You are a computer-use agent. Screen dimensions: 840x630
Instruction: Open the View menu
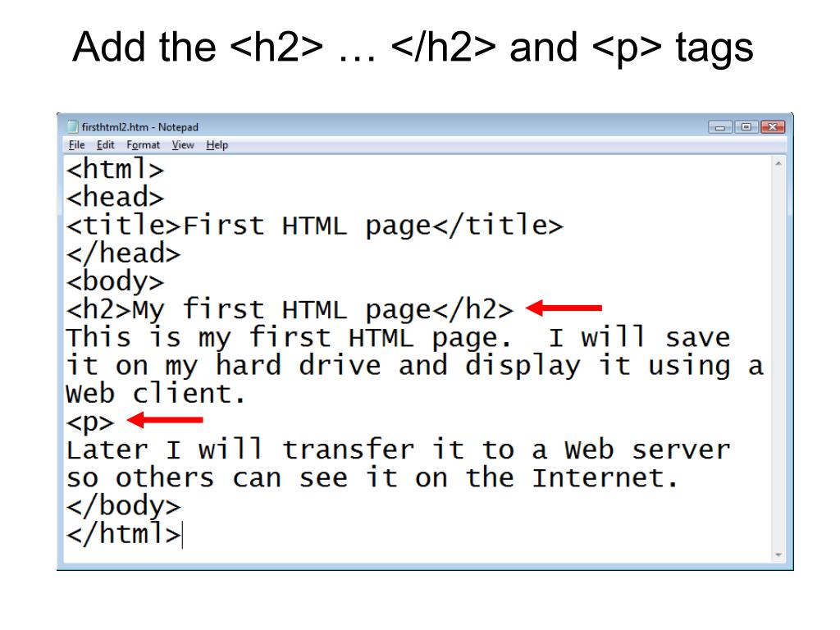(183, 144)
